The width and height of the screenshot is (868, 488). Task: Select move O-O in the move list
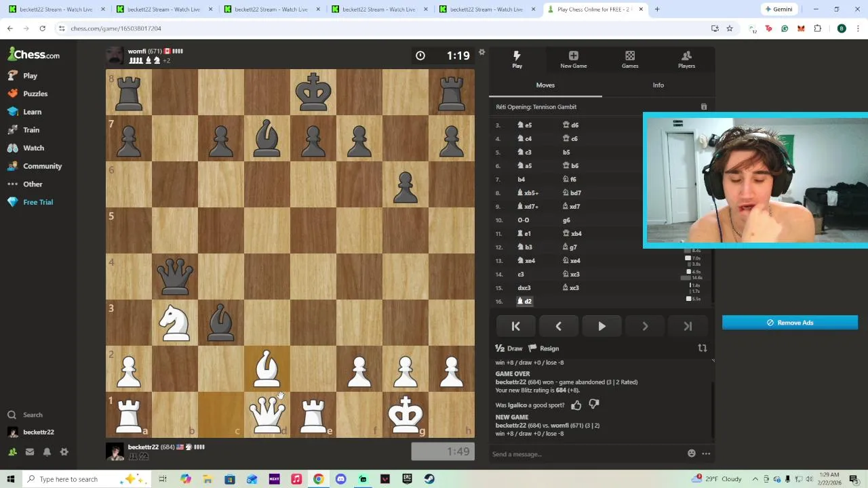(523, 220)
